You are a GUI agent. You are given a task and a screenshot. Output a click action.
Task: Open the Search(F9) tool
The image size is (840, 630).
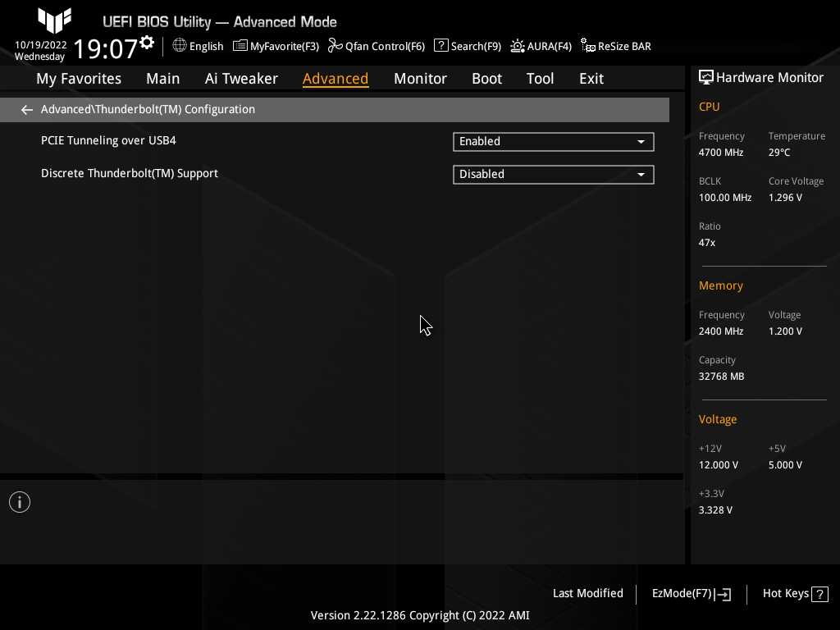(x=467, y=46)
